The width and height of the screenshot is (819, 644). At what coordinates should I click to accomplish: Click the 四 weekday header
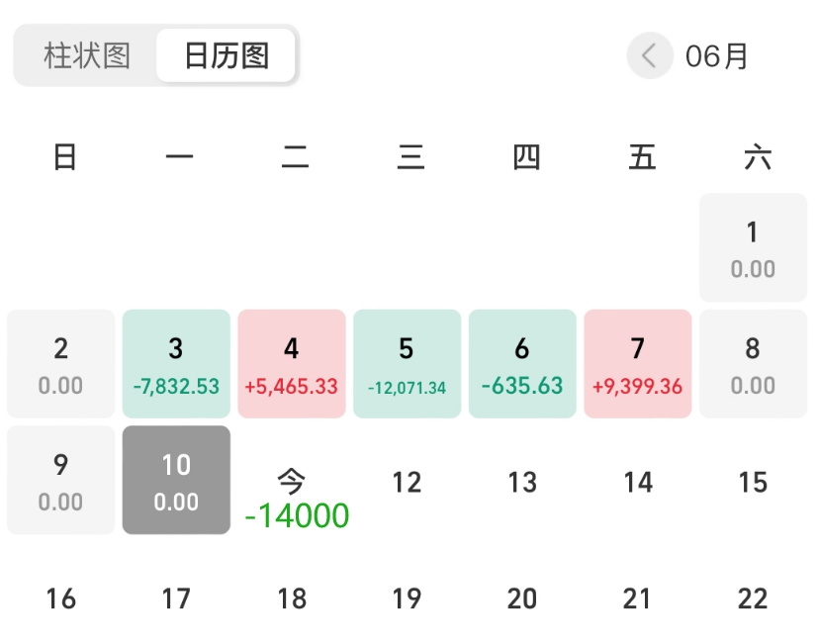[x=526, y=156]
